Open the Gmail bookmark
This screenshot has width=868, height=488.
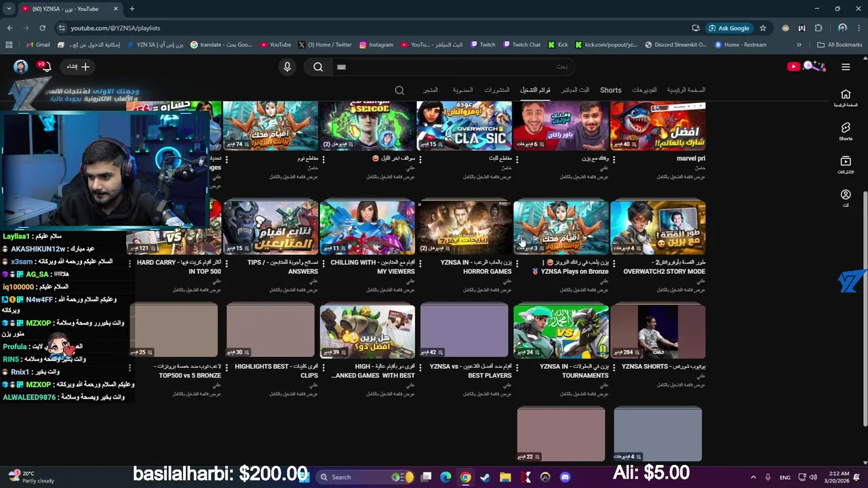[x=37, y=45]
